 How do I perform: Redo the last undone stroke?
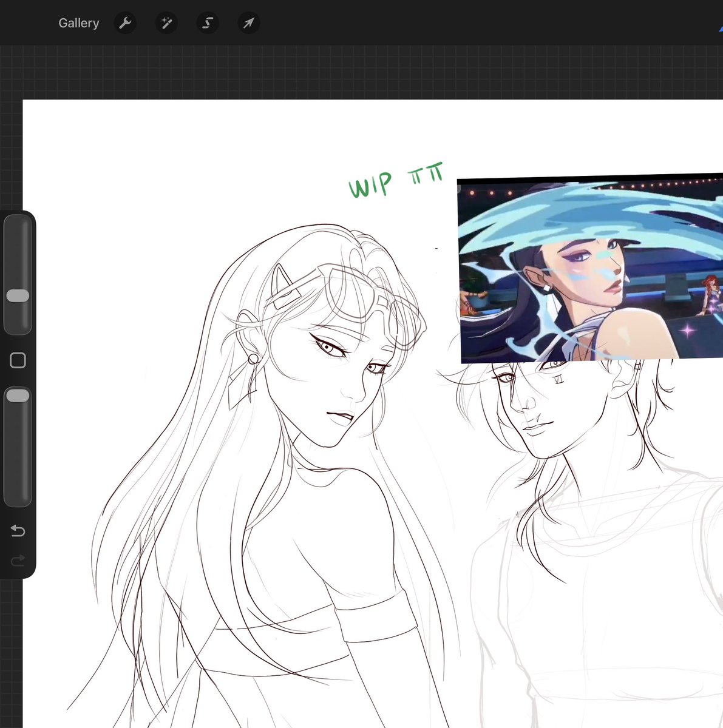click(18, 560)
